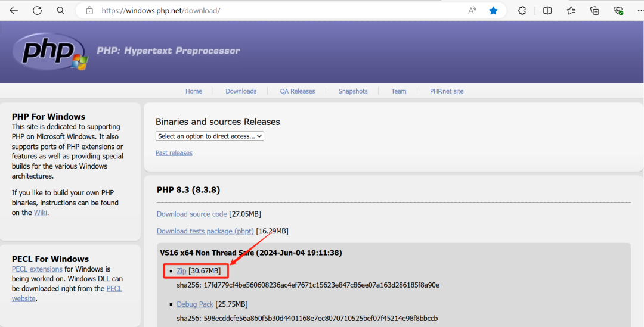
Task: Click the Download source code link
Action: pos(192,214)
